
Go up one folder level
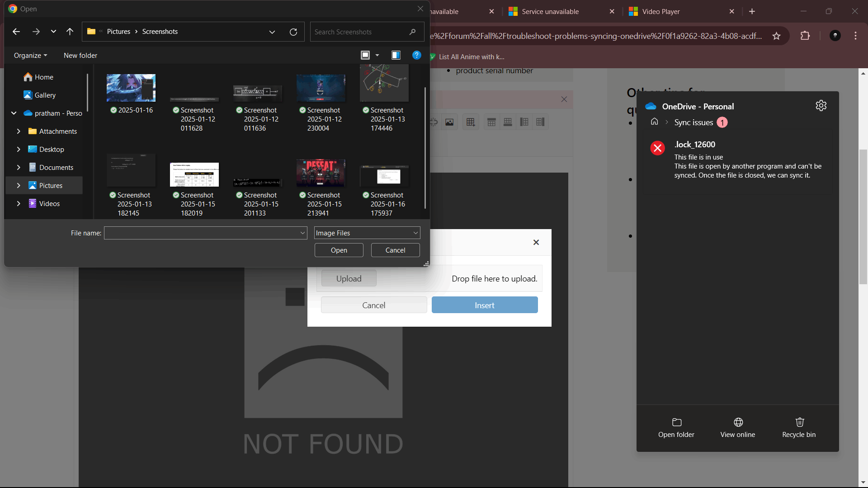click(70, 32)
